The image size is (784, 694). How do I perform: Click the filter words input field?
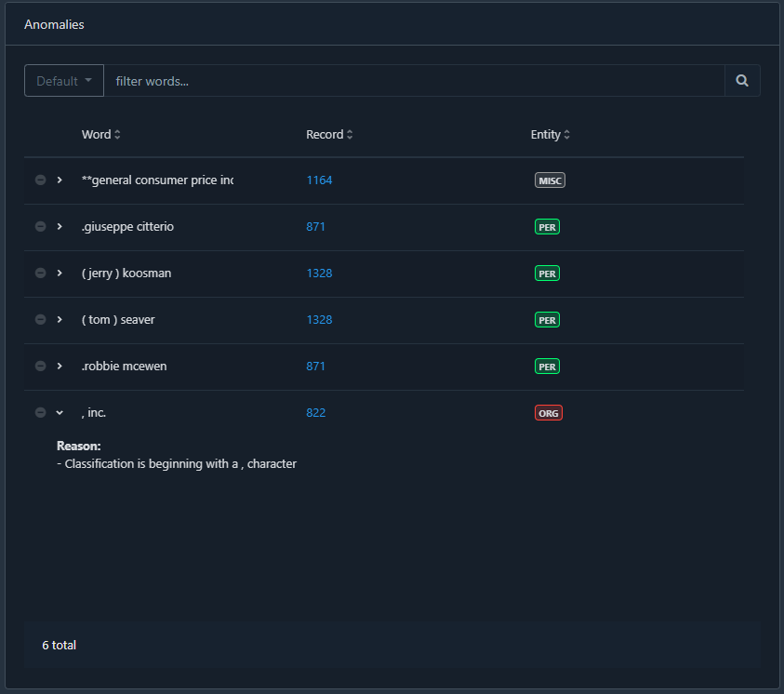[414, 81]
